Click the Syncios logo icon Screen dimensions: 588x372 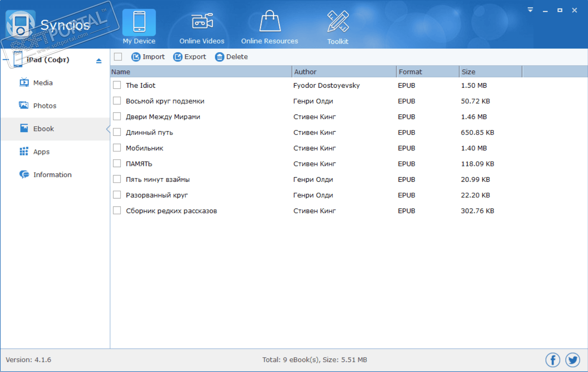click(x=20, y=25)
